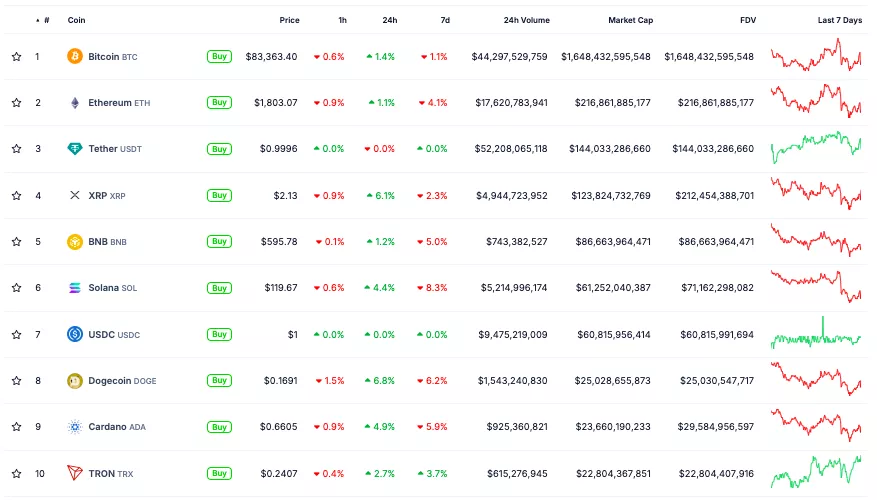Image resolution: width=877 pixels, height=500 pixels.
Task: Click the Dogecoin logo icon
Action: [75, 380]
